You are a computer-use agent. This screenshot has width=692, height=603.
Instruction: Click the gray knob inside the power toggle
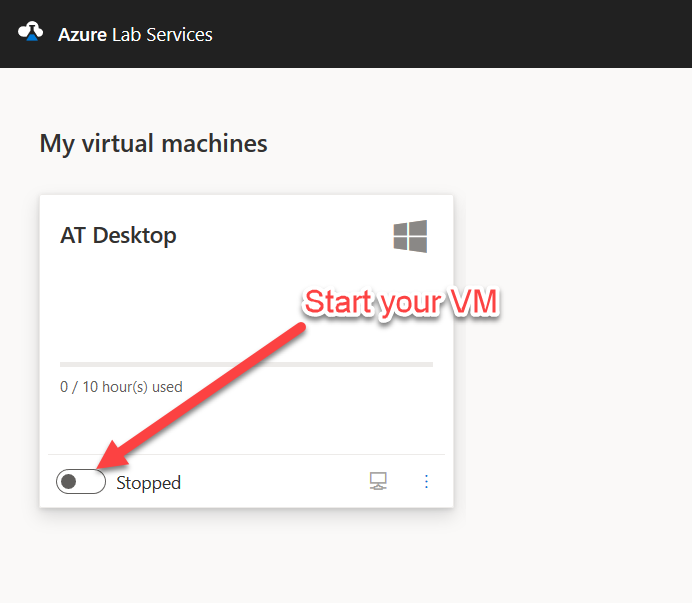[x=68, y=482]
